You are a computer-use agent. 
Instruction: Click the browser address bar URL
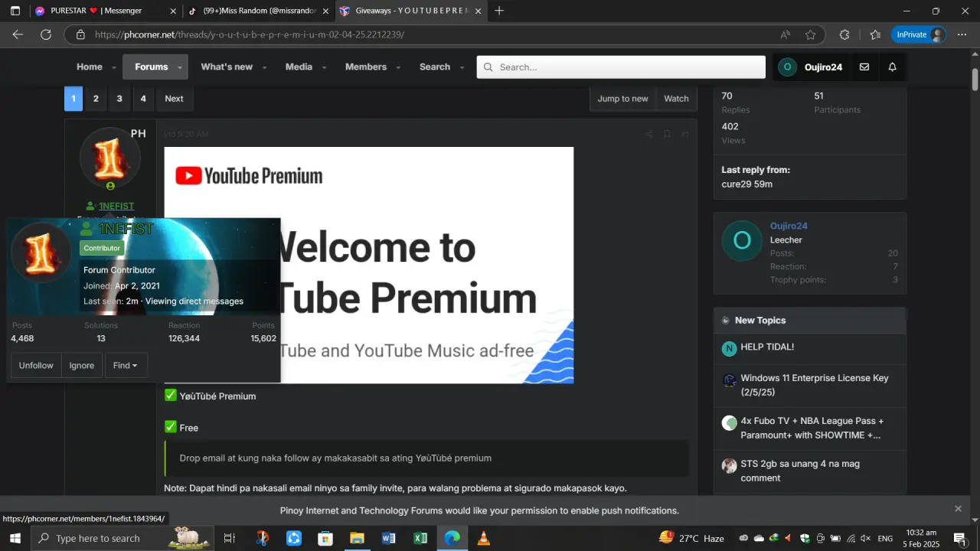click(250, 34)
